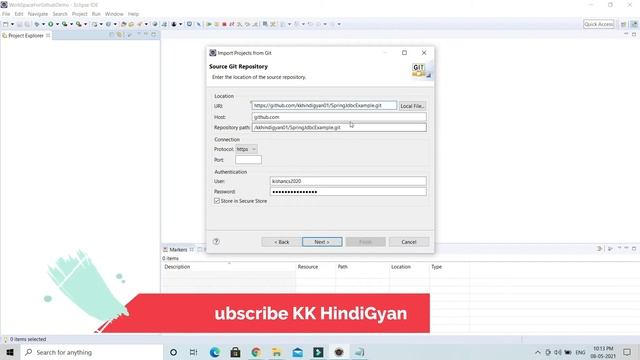The width and height of the screenshot is (640, 360).
Task: Click the ENG language indicator
Action: coord(580,352)
